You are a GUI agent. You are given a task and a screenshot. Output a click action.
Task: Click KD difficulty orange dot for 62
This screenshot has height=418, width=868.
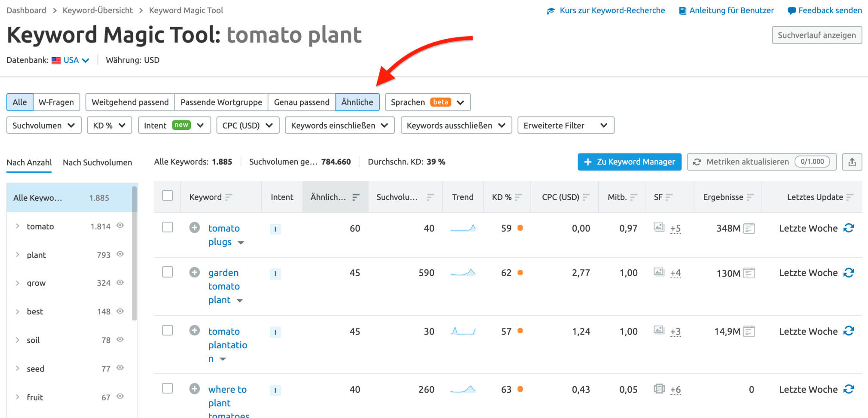pyautogui.click(x=520, y=273)
